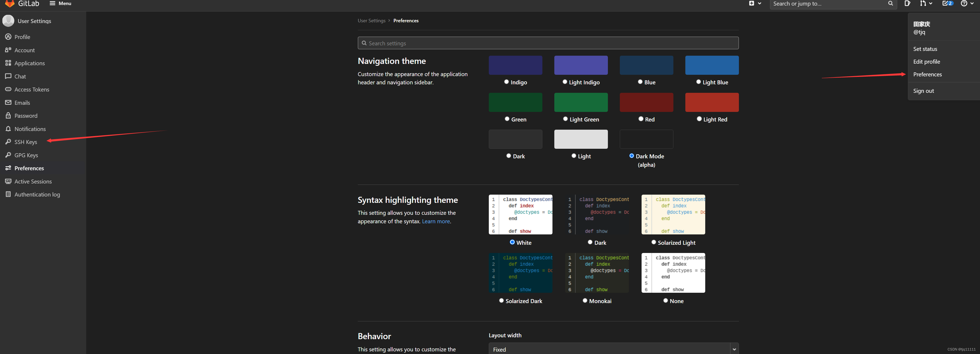Click the Emails envelope icon
Image resolution: width=980 pixels, height=354 pixels.
8,102
